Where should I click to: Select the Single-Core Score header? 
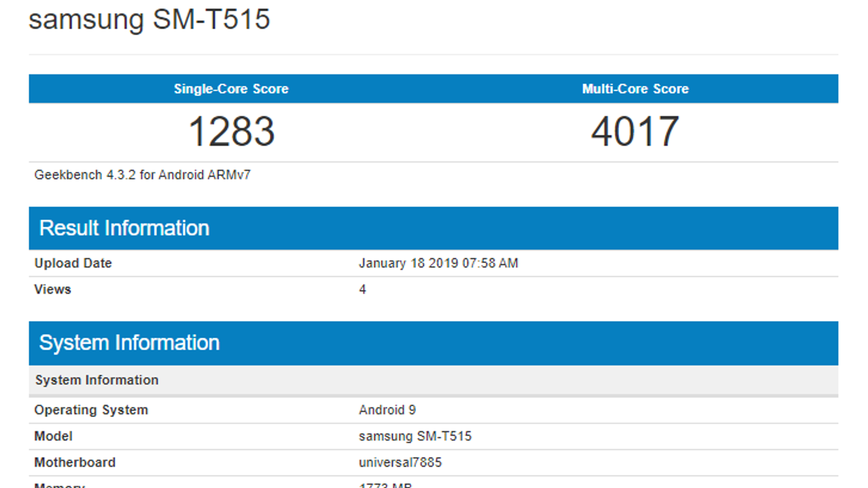coord(231,89)
